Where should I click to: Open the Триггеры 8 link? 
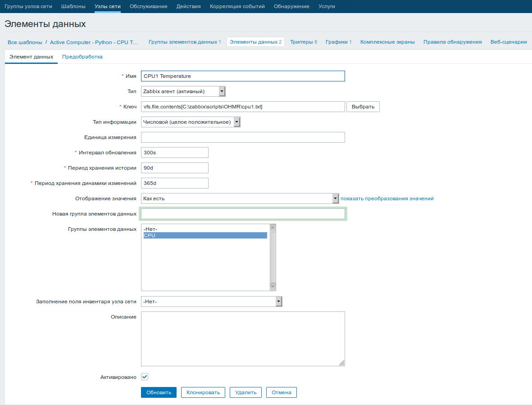pos(304,42)
